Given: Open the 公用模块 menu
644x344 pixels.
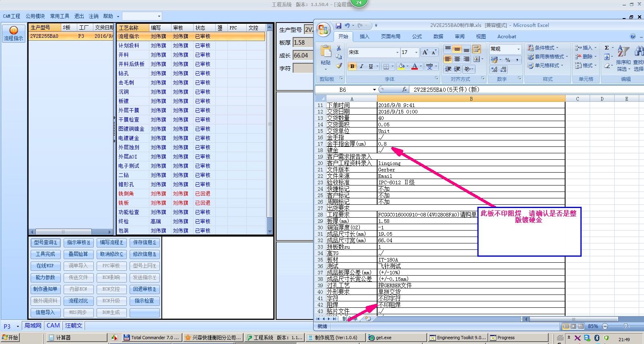Looking at the screenshot, I should [x=35, y=16].
